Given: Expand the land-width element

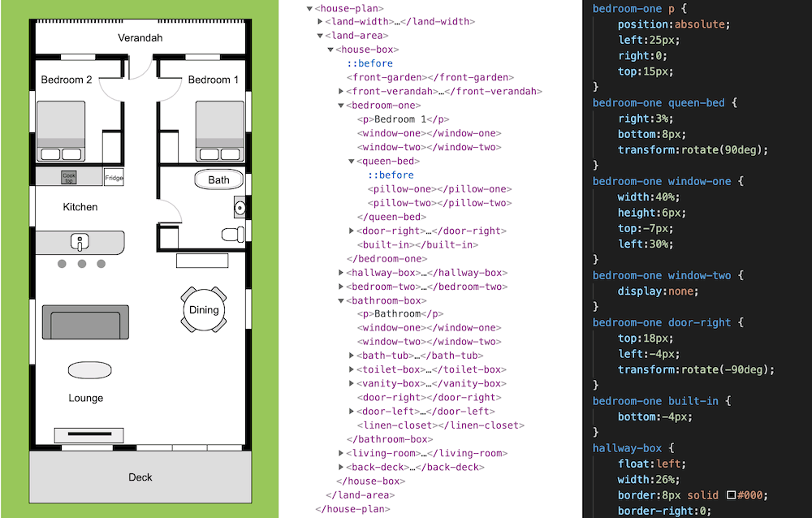Looking at the screenshot, I should [319, 22].
